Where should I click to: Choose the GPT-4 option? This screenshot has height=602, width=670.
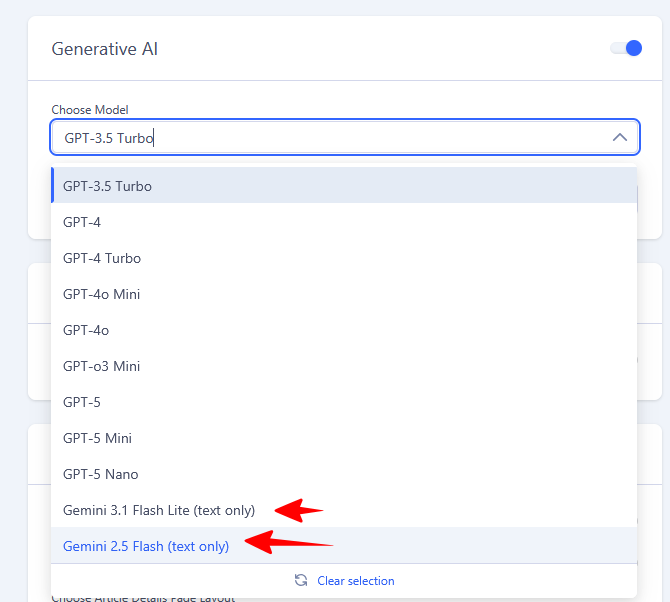point(344,222)
